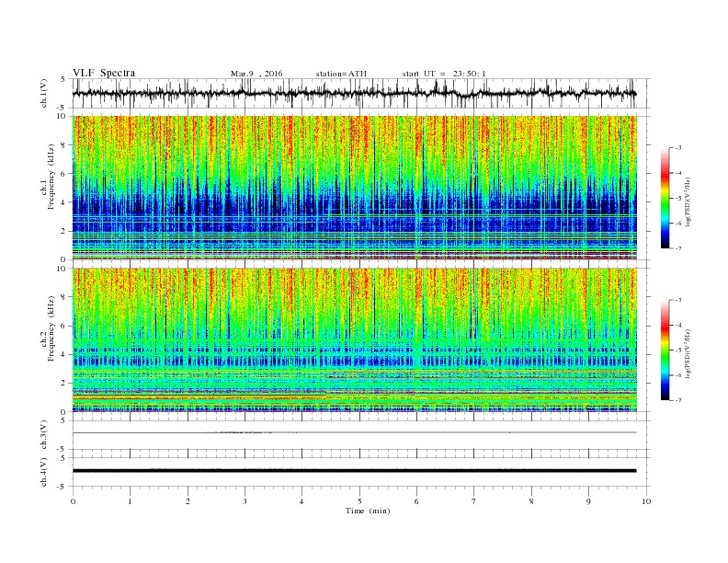Click the "ch.4(V)" axis label

44,472
